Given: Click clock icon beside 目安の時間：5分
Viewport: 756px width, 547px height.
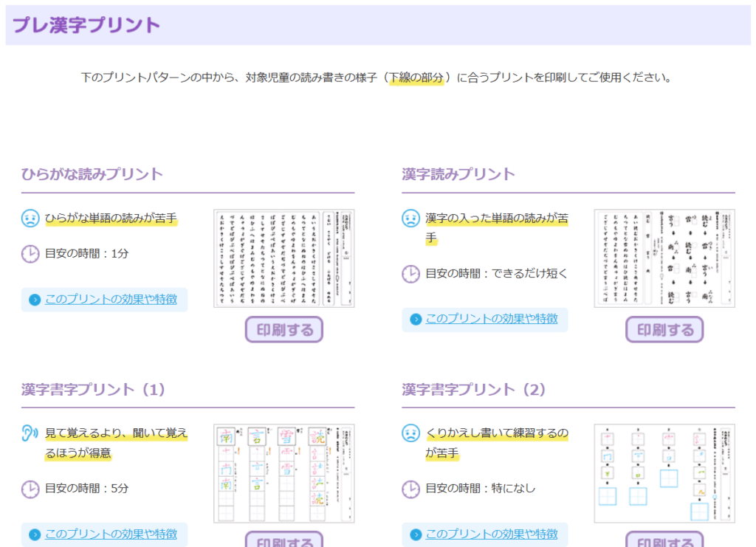Looking at the screenshot, I should point(30,489).
